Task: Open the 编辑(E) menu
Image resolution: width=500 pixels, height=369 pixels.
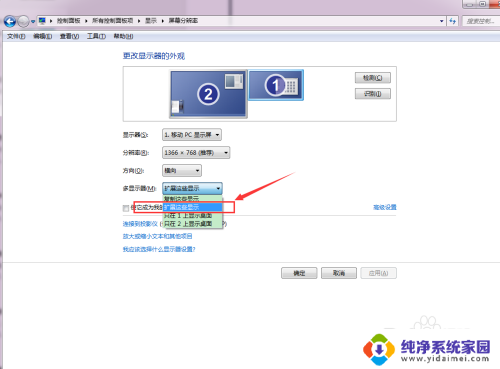Action: click(x=42, y=36)
